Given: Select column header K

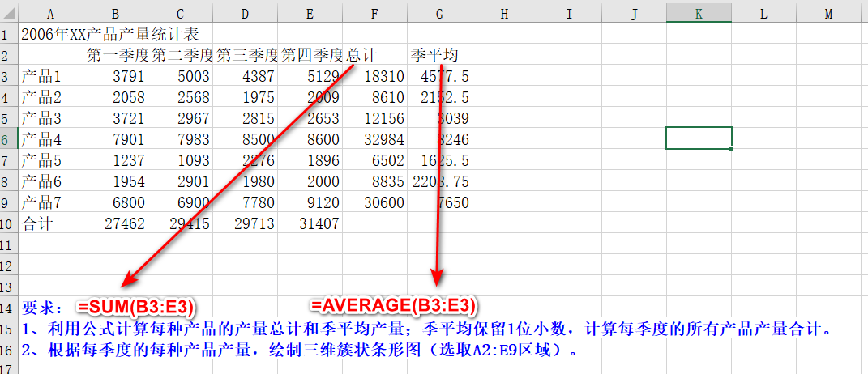Looking at the screenshot, I should pyautogui.click(x=699, y=12).
